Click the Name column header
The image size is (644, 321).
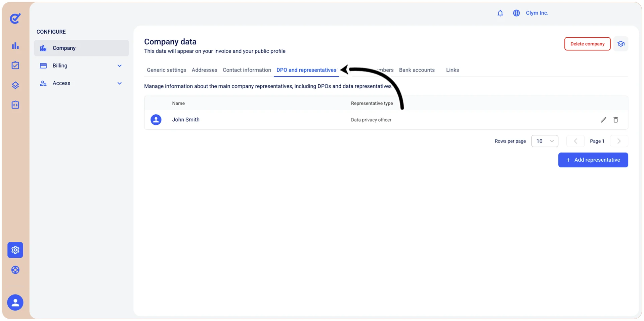pos(178,103)
